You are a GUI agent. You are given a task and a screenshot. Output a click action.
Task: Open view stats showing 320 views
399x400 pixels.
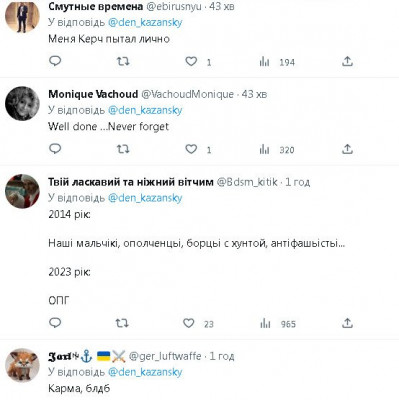click(x=277, y=150)
